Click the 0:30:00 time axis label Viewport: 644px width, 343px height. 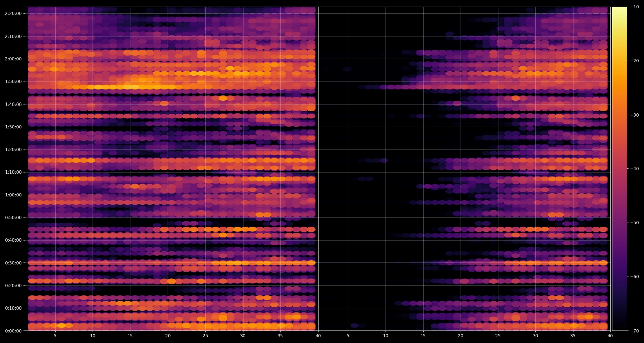[x=13, y=263]
